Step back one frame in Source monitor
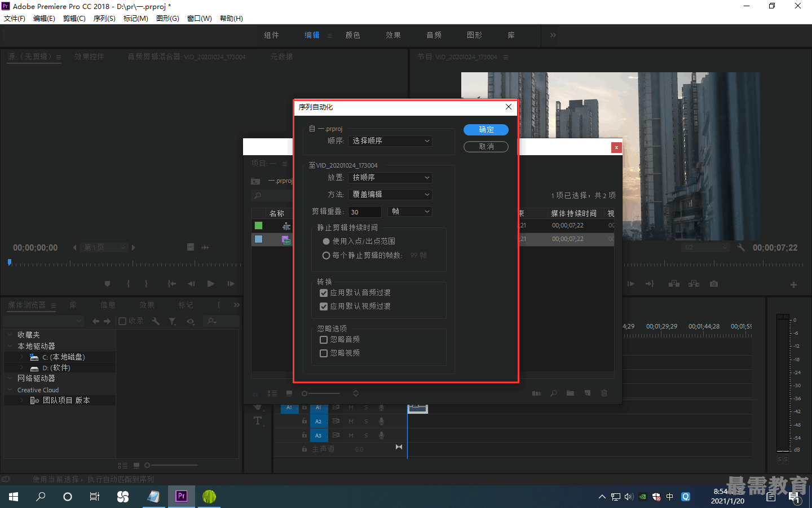Viewport: 812px width, 508px height. [191, 283]
